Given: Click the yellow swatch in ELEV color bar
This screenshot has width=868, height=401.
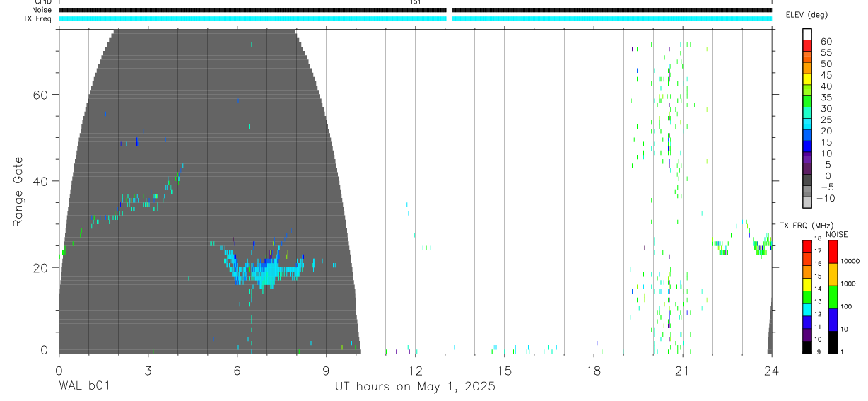Looking at the screenshot, I should (x=807, y=79).
